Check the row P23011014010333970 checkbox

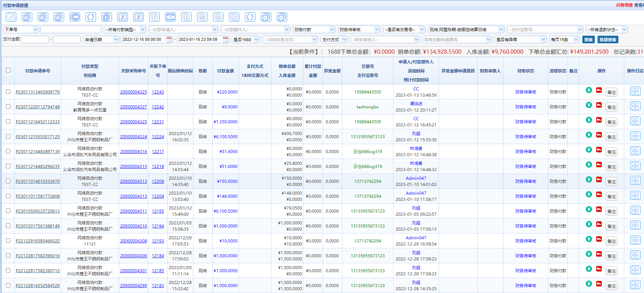click(8, 181)
